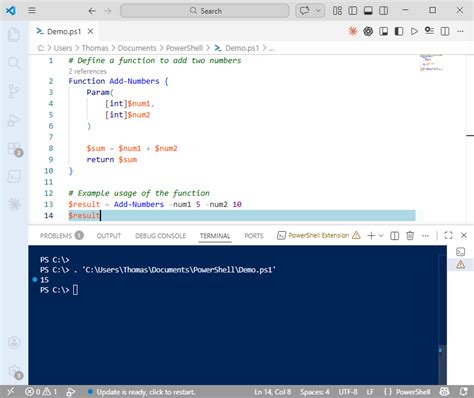Click the terminal prompt input area

point(75,290)
